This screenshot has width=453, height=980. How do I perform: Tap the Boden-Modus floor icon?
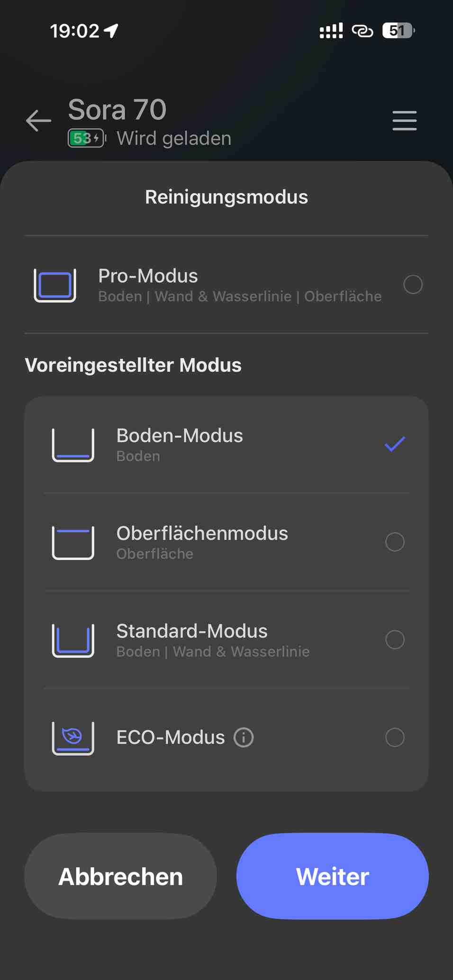pyautogui.click(x=73, y=445)
